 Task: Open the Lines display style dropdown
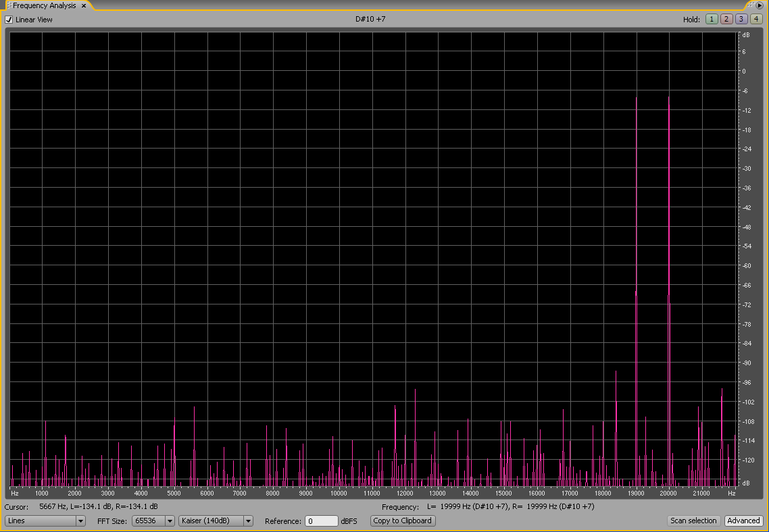coord(45,521)
